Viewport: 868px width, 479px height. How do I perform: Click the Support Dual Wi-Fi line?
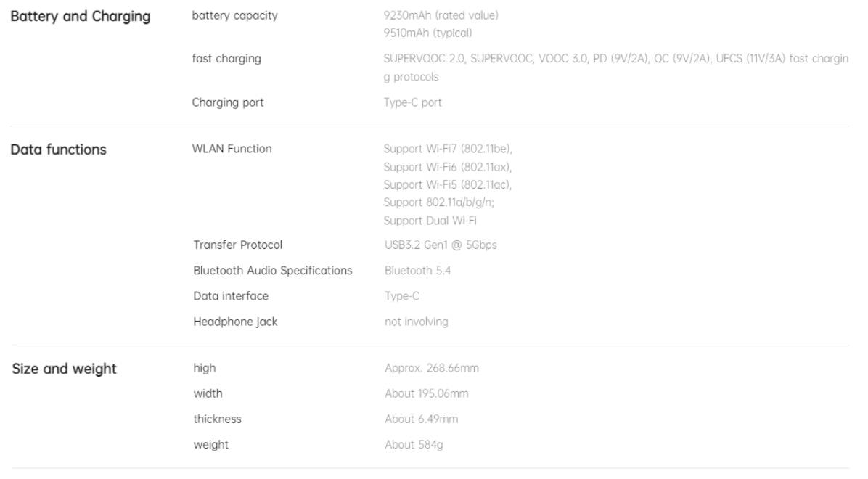point(430,221)
